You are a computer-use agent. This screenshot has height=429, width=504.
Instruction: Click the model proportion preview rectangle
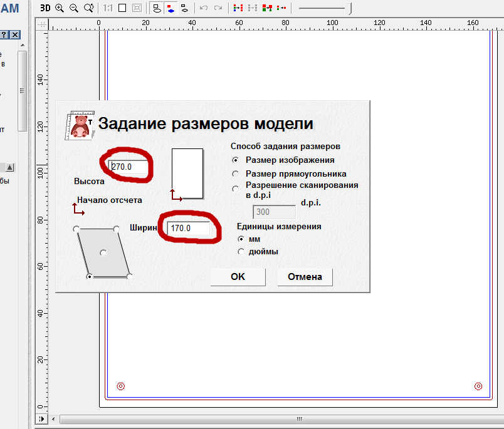pyautogui.click(x=187, y=173)
